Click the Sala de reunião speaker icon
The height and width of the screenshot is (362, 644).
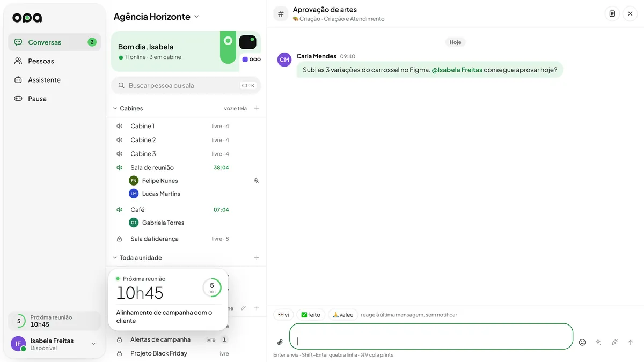(120, 168)
